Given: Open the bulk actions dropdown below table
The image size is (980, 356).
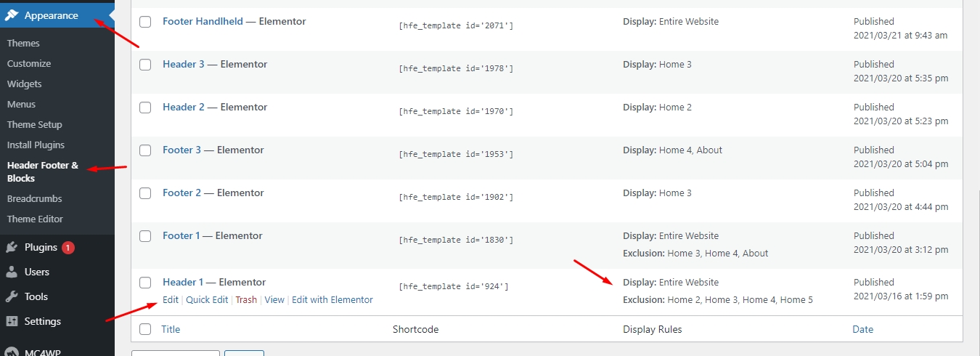Looking at the screenshot, I should coord(175,353).
